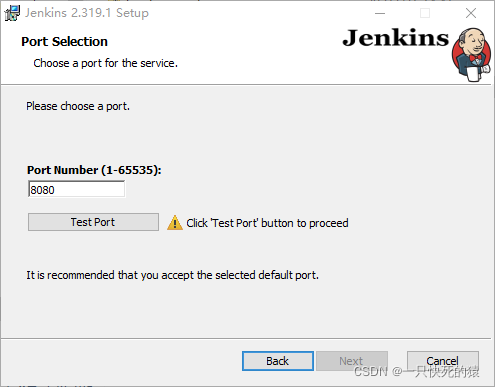This screenshot has width=495, height=387.
Task: Click the Jenkins wordmark logo text
Action: click(x=396, y=38)
